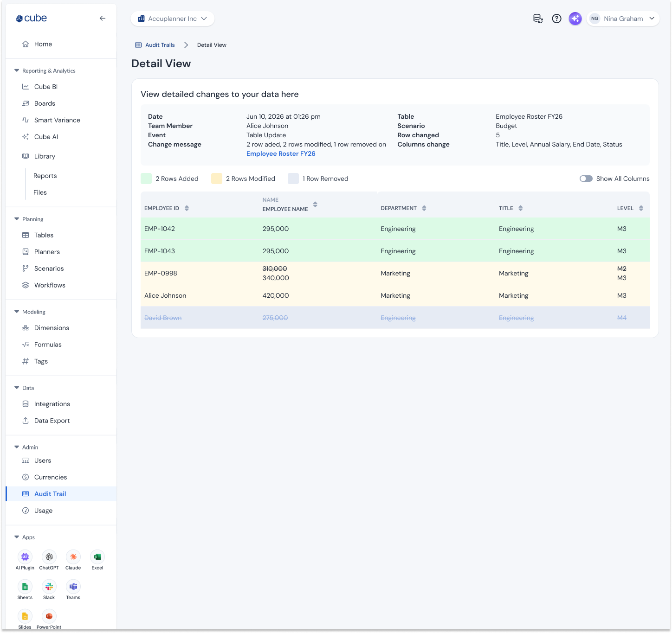Sort by Employee Name column
Viewport: 672px width, 633px height.
point(315,205)
